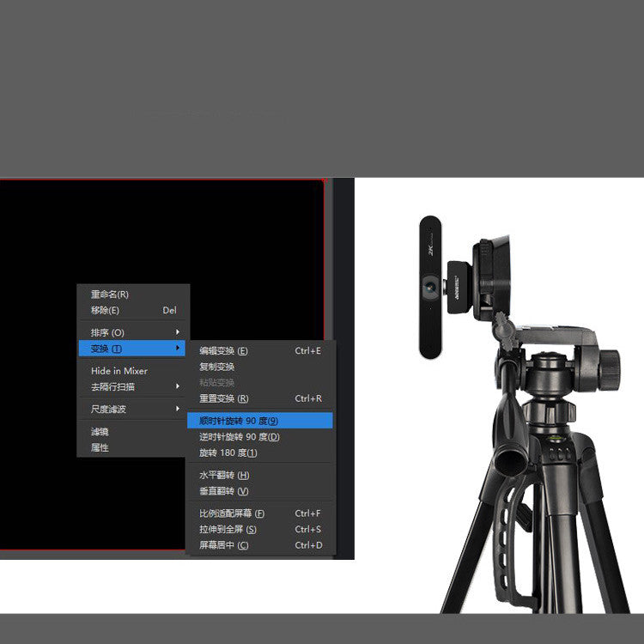Click 屏幕居中 (C) center on screen

[x=224, y=545]
